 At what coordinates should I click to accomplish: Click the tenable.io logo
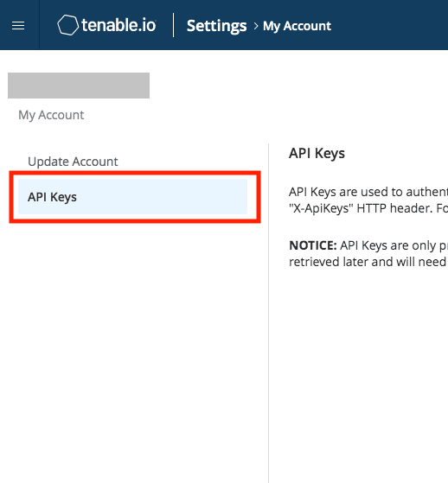pos(106,25)
